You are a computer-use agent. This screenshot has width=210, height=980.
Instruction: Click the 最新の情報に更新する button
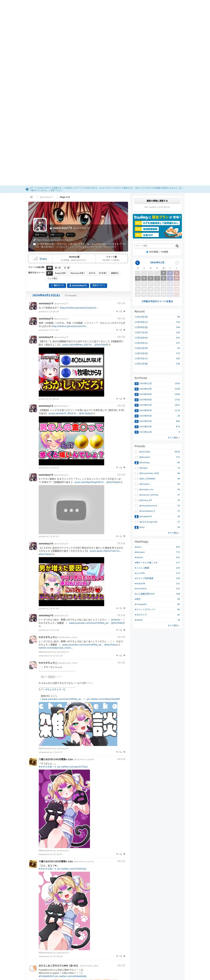click(x=157, y=201)
